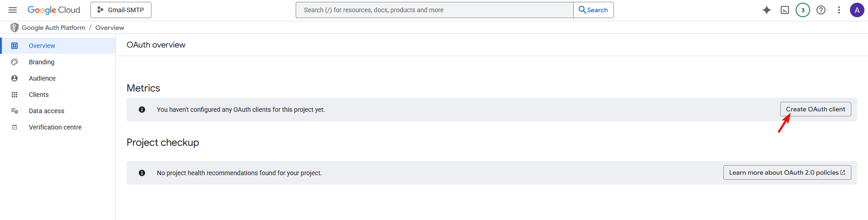
Task: Click the Verification centre checkbox icon
Action: tap(14, 127)
